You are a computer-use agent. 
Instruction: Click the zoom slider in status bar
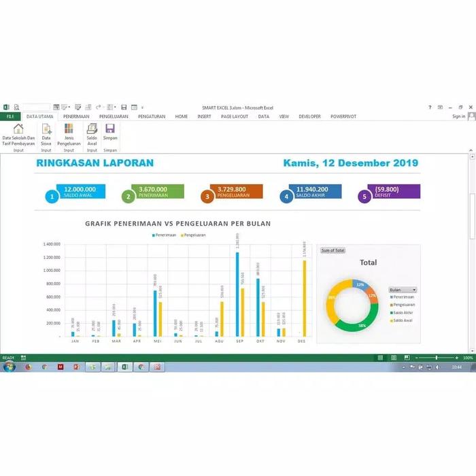(x=437, y=358)
